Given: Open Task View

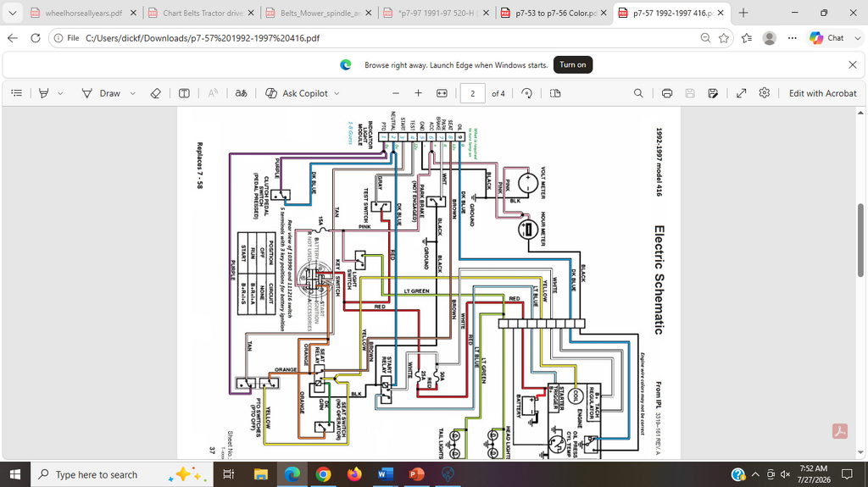Looking at the screenshot, I should click(228, 474).
